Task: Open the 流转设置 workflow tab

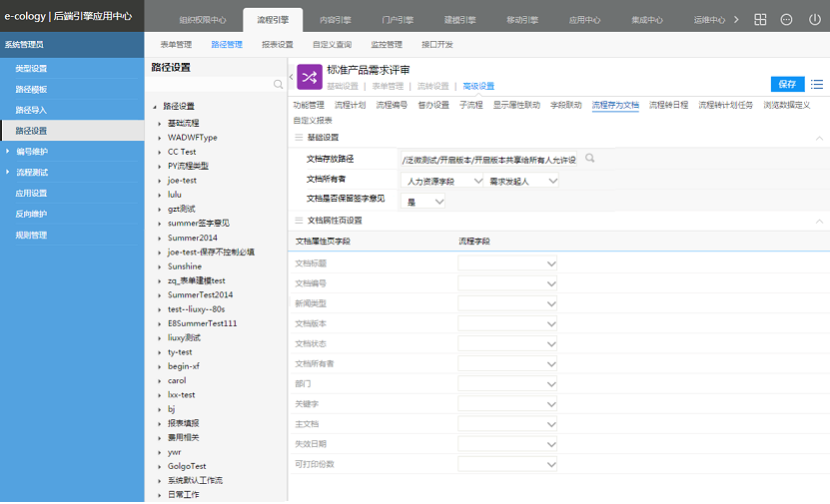Action: [433, 86]
